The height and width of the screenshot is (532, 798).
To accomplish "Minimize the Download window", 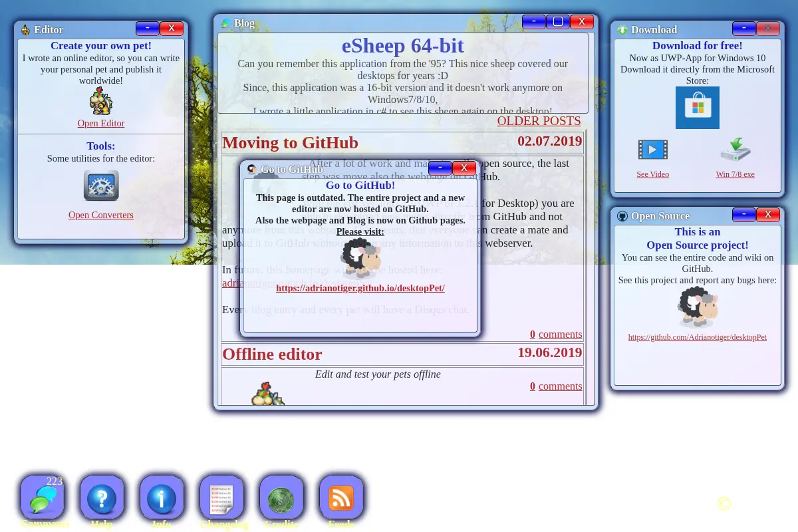I will (x=744, y=28).
